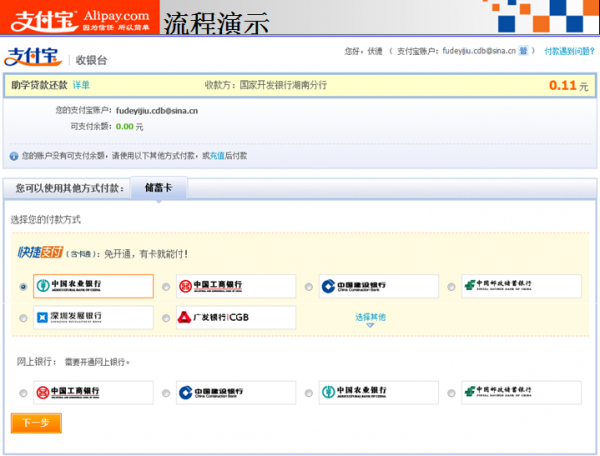Select the Agricultural Bank quick pay radio button
This screenshot has height=456, width=600.
[23, 287]
